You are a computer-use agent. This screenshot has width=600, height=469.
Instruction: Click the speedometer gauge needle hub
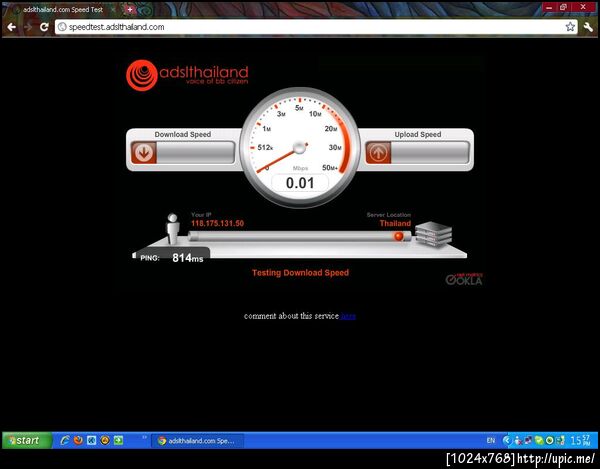(300, 147)
